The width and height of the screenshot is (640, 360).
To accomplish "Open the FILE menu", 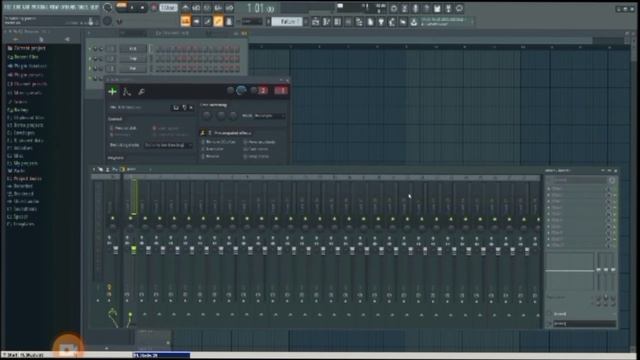I will 8,7.
